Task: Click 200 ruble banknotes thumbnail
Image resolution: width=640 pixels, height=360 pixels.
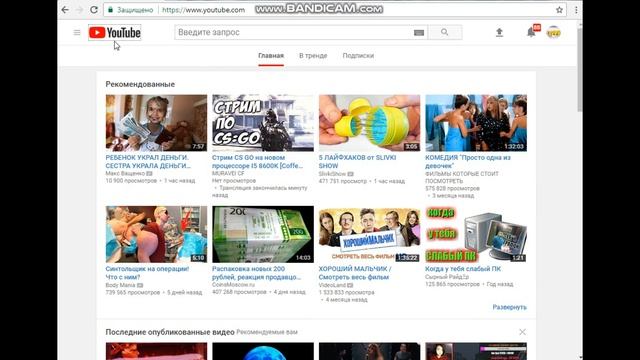Action: 263,234
